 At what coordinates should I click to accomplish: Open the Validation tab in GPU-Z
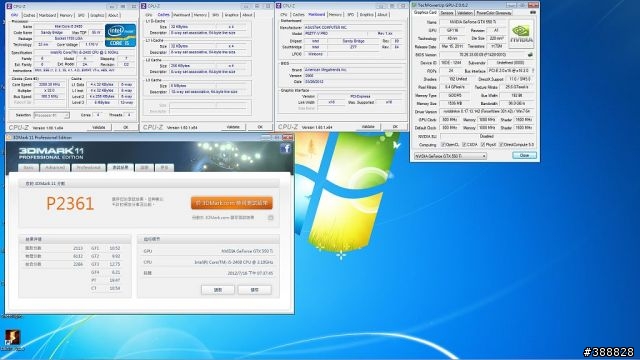(x=464, y=13)
